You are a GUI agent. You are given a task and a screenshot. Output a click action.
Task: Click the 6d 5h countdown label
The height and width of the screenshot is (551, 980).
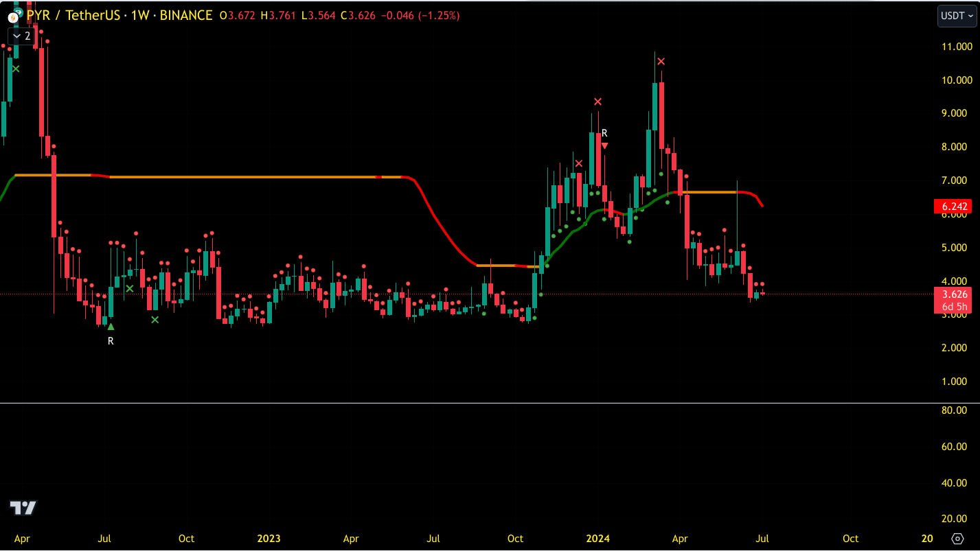tap(956, 307)
